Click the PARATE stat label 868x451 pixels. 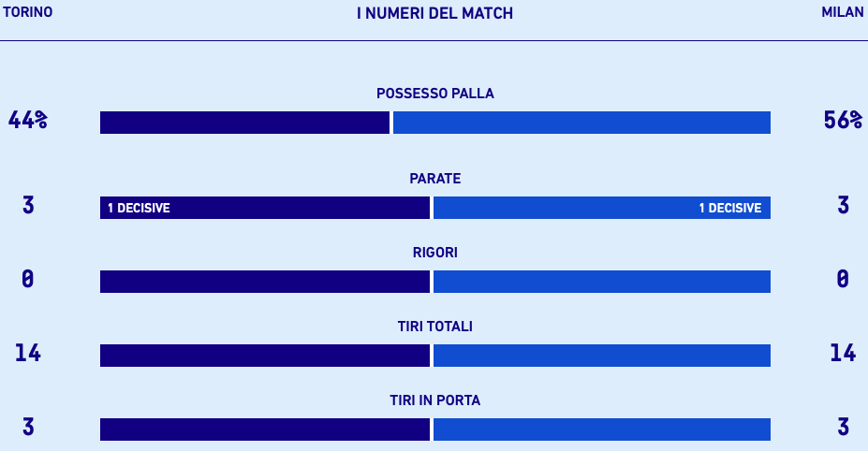point(434,179)
